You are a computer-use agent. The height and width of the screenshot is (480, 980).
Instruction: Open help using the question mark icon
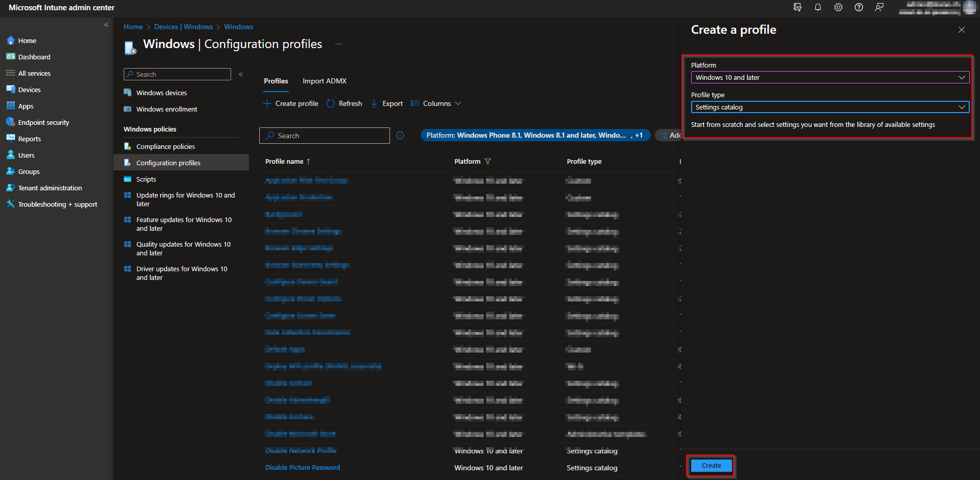tap(858, 7)
